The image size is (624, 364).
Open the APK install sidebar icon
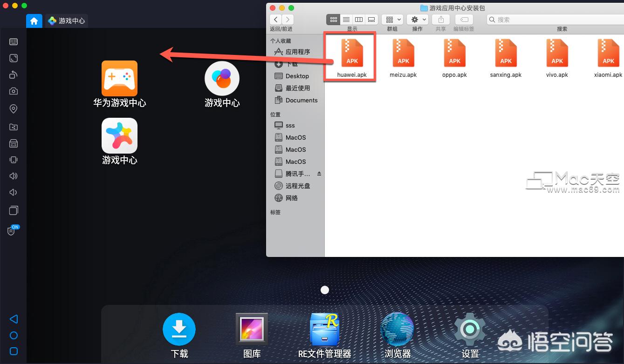coord(14,143)
